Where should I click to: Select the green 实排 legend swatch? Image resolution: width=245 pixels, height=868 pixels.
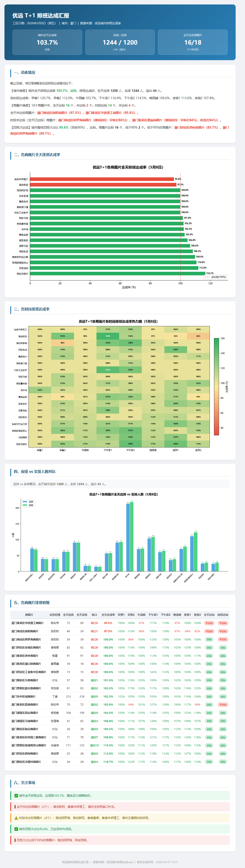24,505
